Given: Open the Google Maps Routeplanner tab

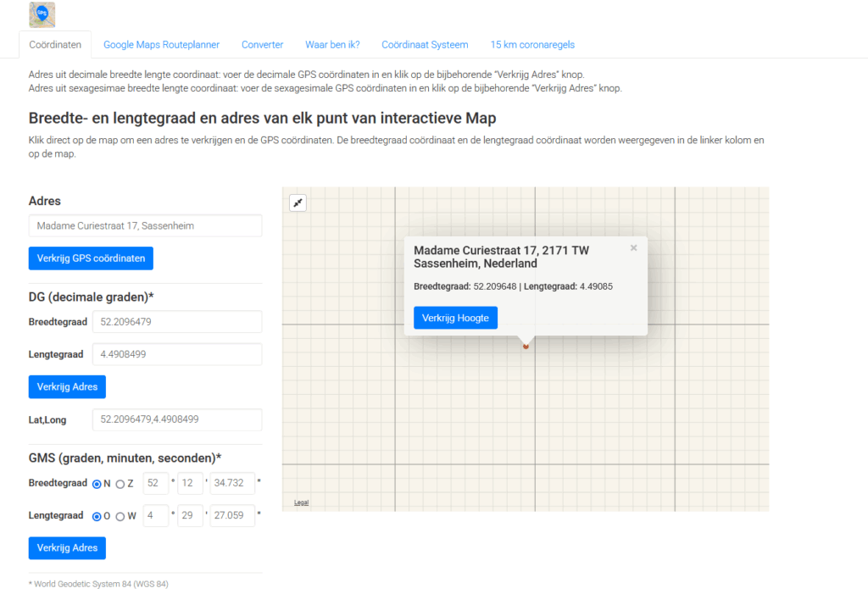Looking at the screenshot, I should tap(161, 45).
